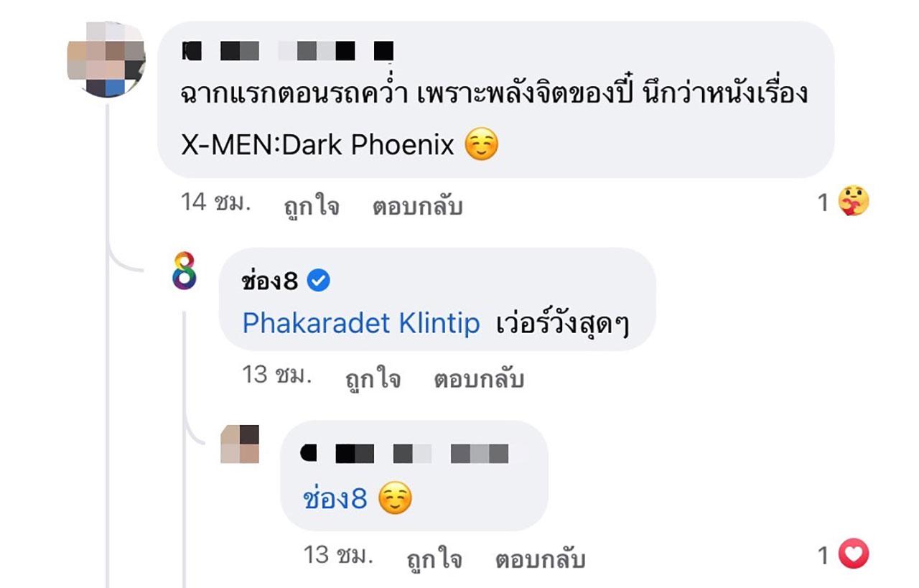The image size is (919, 588).
Task: Click the smiling emoji after Dark Phoenix
Action: (x=481, y=146)
